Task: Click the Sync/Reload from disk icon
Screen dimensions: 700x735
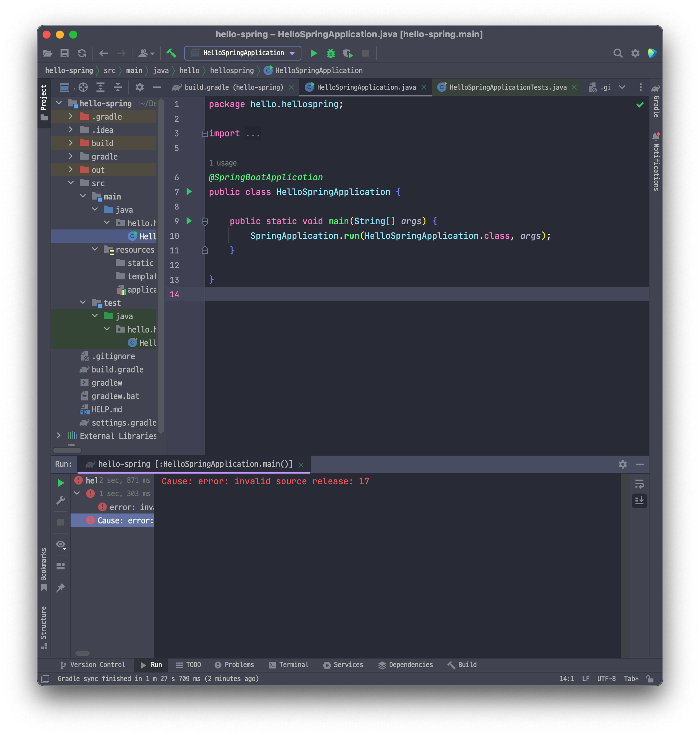Action: coord(82,53)
